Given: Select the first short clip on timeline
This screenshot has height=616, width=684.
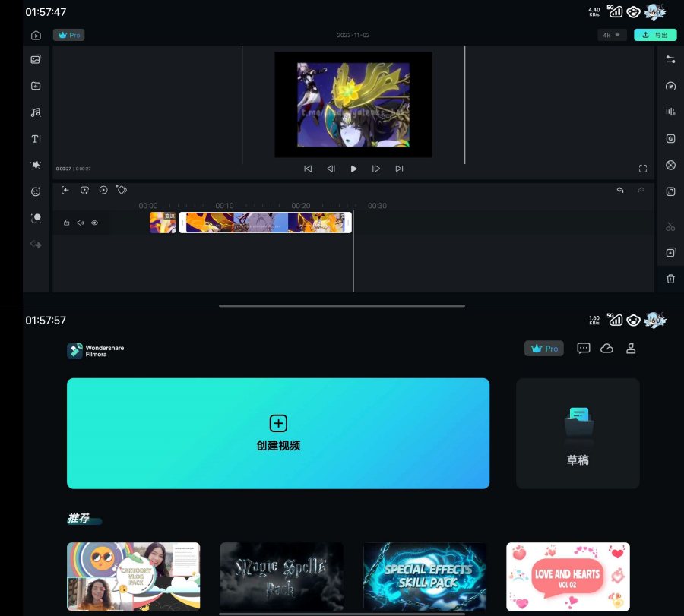Looking at the screenshot, I should tap(163, 223).
